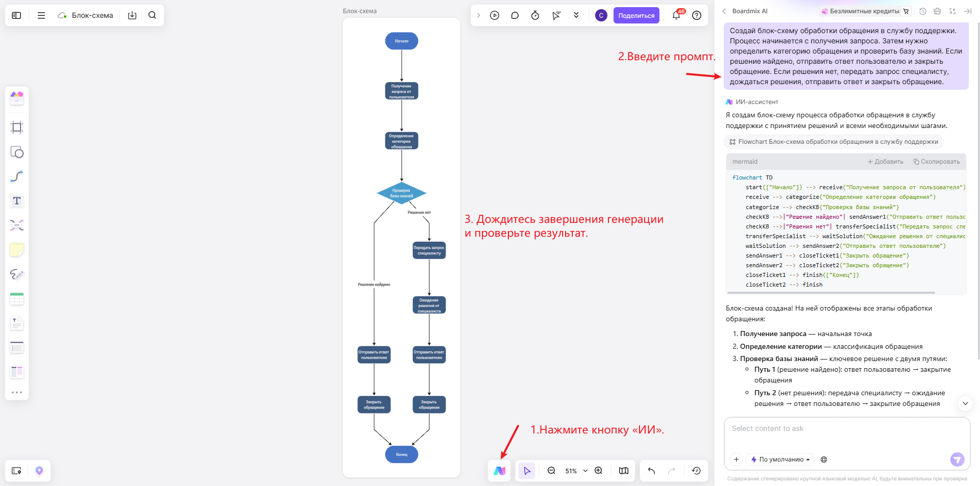Undo the last action
980x486 pixels.
pos(651,471)
